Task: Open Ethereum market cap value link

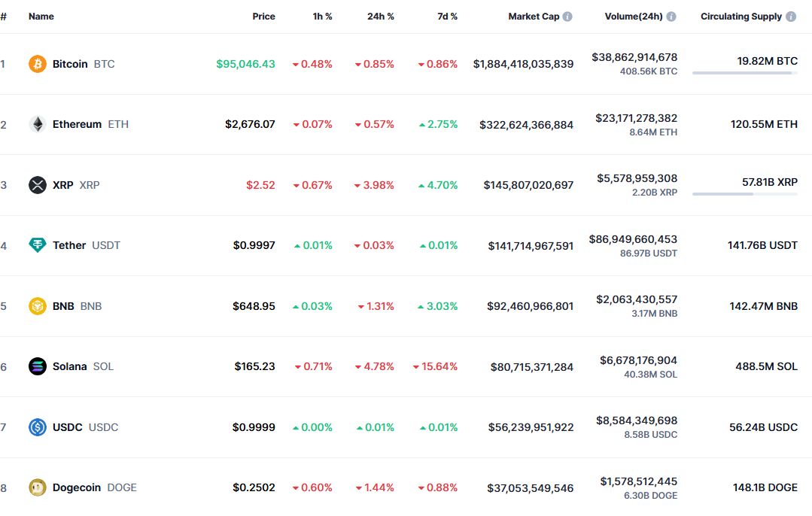Action: (526, 125)
